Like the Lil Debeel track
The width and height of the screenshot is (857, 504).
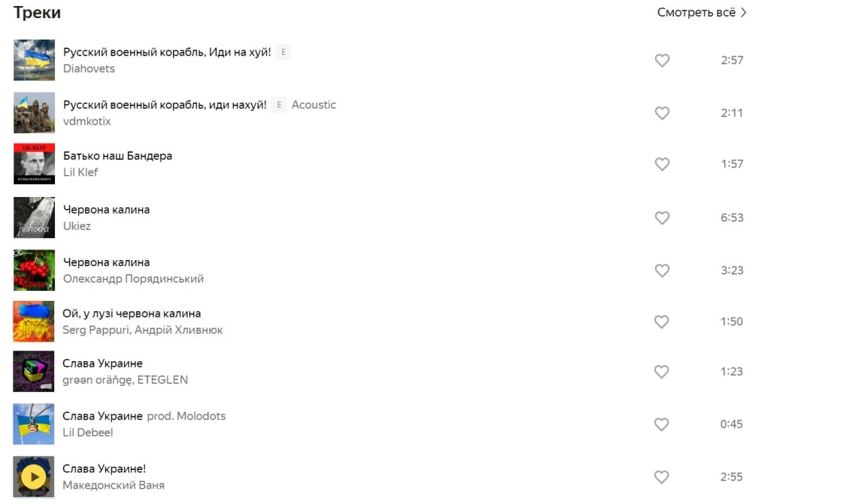[x=661, y=424]
